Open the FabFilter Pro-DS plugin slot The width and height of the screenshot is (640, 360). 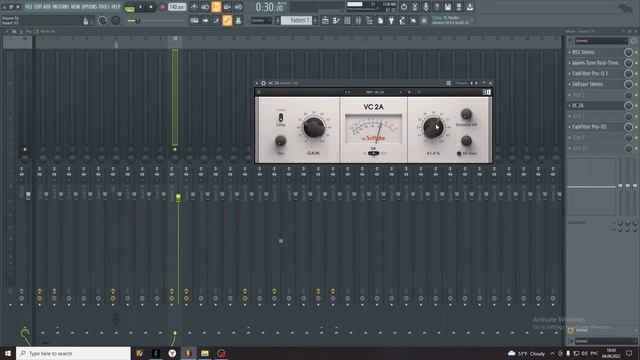pos(596,127)
